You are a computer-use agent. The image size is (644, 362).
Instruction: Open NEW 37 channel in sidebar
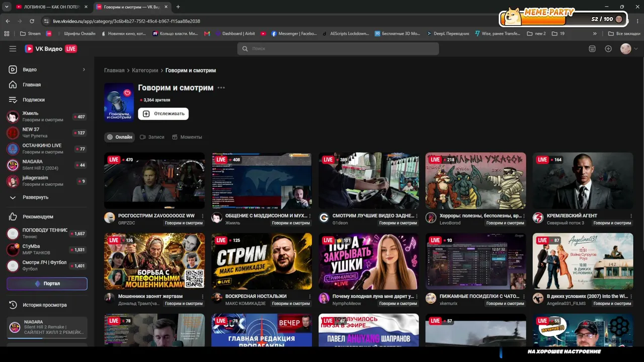click(47, 133)
